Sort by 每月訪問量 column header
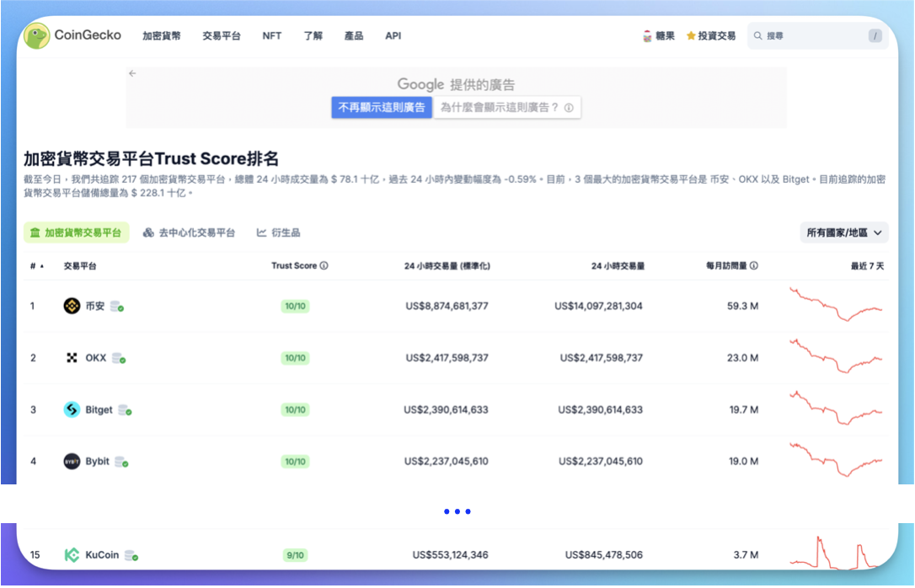Viewport: 915px width, 588px height. tap(726, 266)
